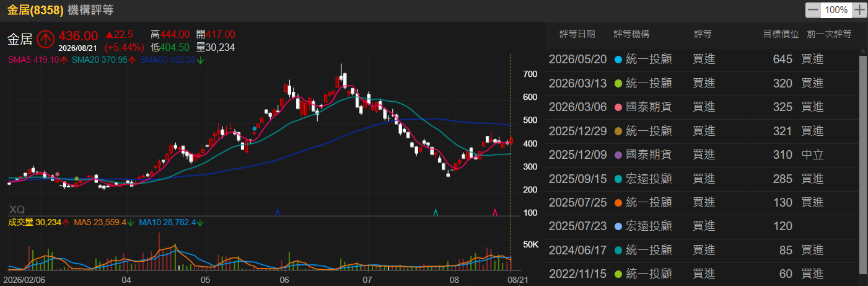Select the target price 120 cell

point(783,226)
